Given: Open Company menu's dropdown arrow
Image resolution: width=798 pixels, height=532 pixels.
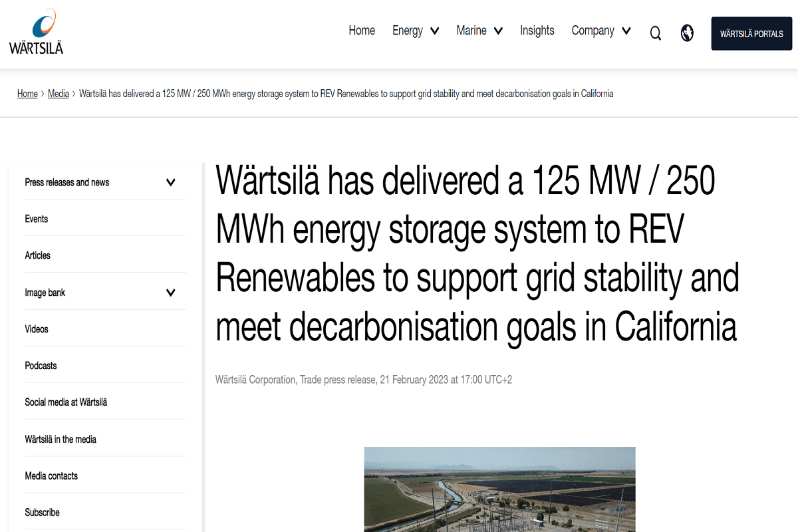Looking at the screenshot, I should [626, 31].
